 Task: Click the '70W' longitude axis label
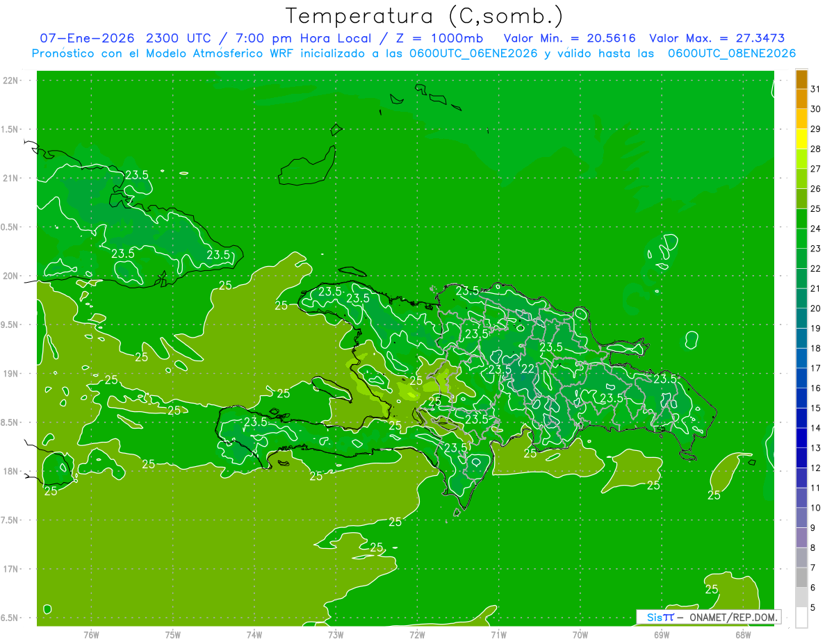click(580, 634)
